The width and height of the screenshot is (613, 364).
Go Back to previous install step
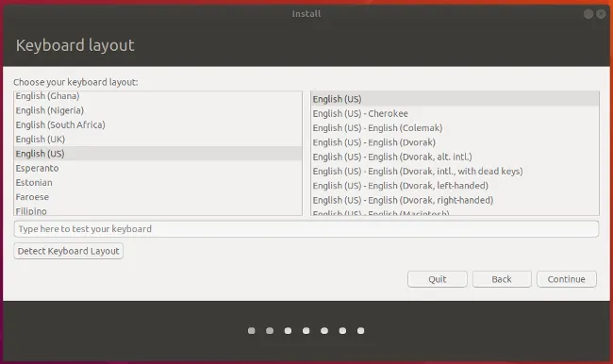pyautogui.click(x=502, y=279)
